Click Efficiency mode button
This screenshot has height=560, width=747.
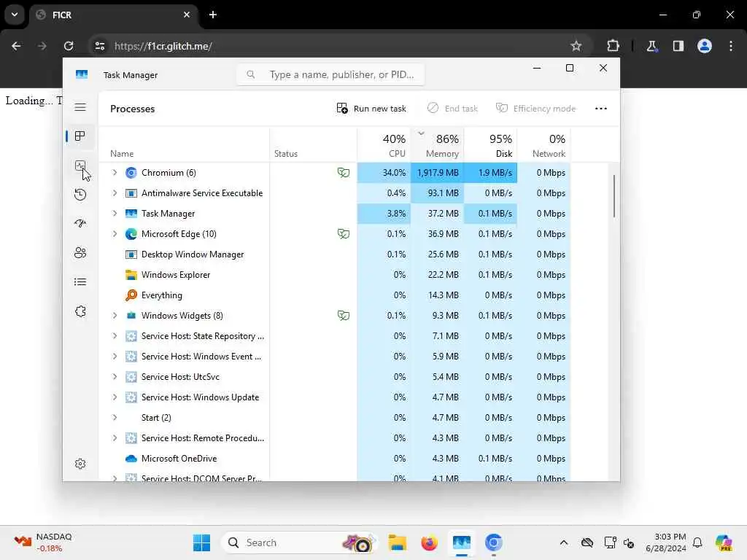pyautogui.click(x=535, y=109)
